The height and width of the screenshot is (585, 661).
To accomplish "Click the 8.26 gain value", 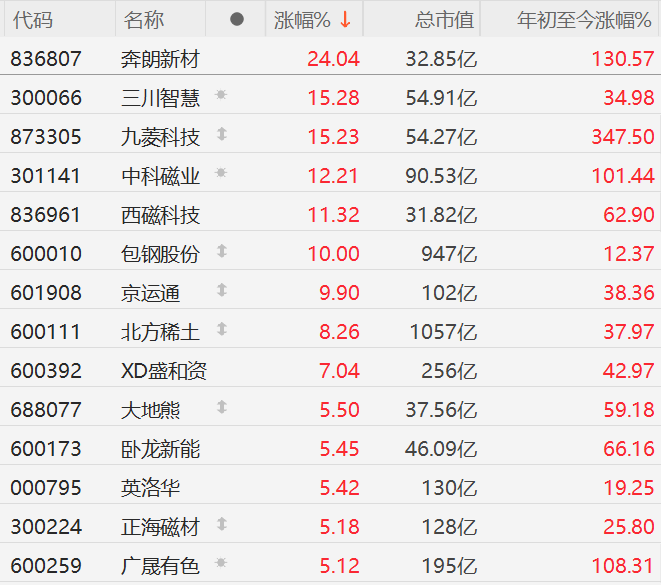I will tap(339, 332).
